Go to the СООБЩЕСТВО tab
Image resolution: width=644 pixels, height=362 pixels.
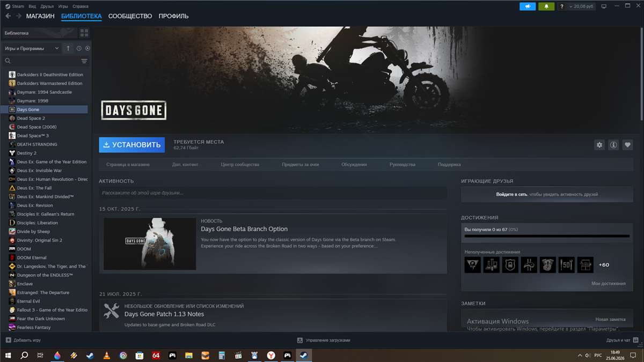click(x=130, y=16)
